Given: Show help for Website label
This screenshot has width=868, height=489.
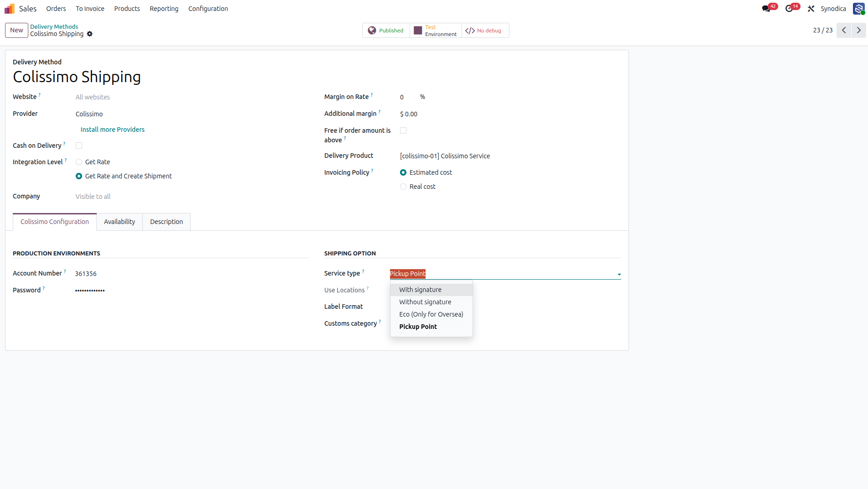Looking at the screenshot, I should tap(40, 95).
